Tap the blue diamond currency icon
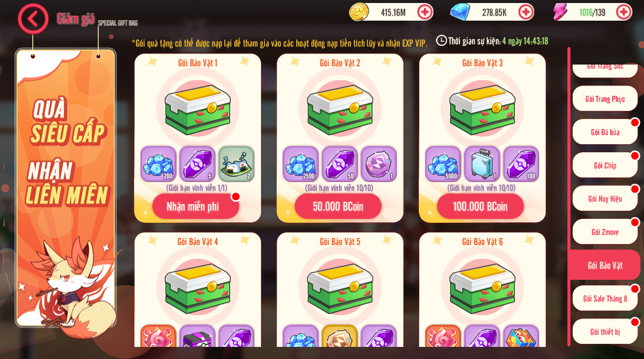 pyautogui.click(x=460, y=12)
